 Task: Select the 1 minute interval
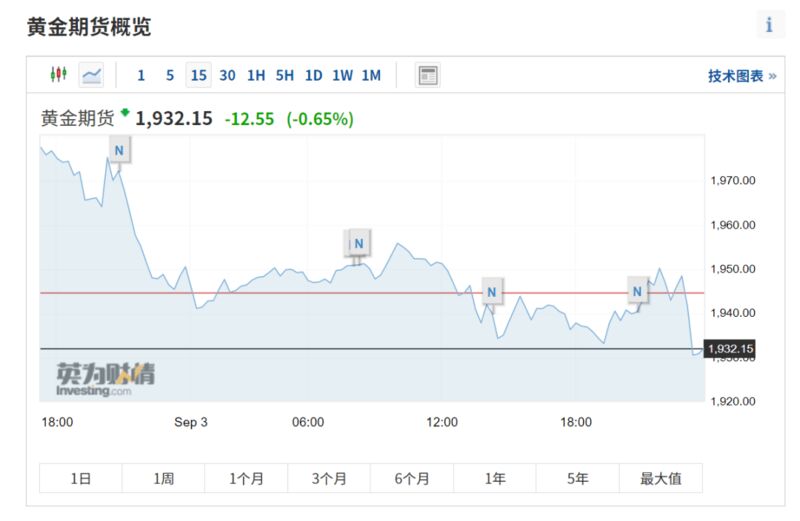click(141, 76)
